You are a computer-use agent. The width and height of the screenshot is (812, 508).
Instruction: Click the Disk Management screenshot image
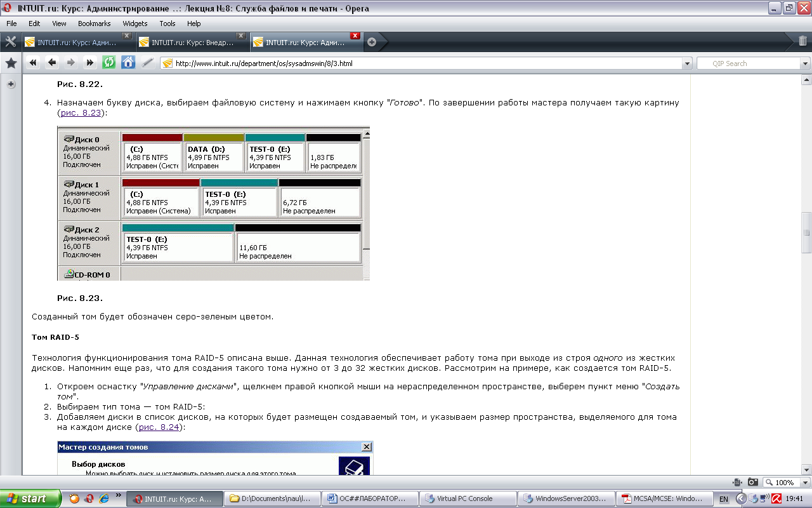click(214, 203)
